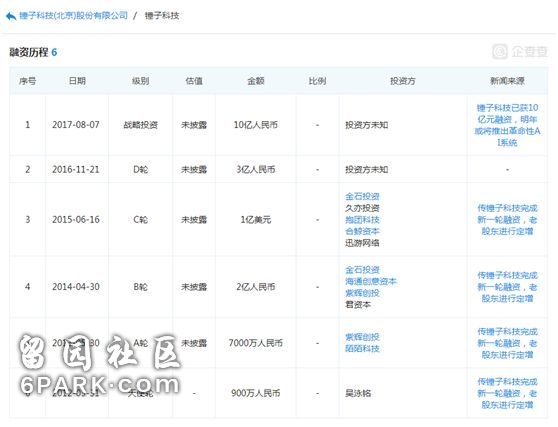Open investor 陌陌科技 in the A轮 row
The height and width of the screenshot is (427, 558).
362,349
